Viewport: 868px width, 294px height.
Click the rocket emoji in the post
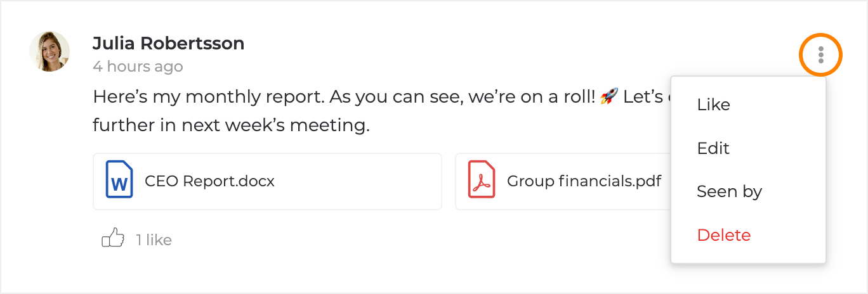tap(608, 98)
